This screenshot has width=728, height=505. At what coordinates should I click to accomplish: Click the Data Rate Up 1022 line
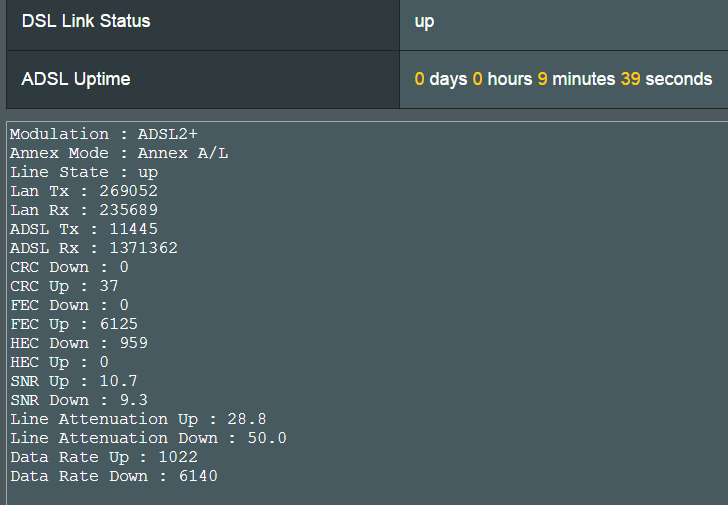104,457
